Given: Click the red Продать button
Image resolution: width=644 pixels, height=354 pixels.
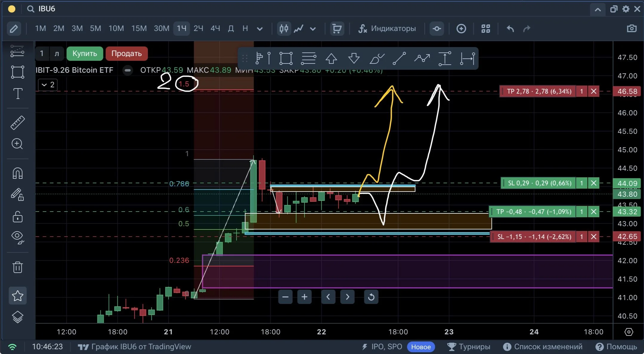Looking at the screenshot, I should click(x=126, y=54).
